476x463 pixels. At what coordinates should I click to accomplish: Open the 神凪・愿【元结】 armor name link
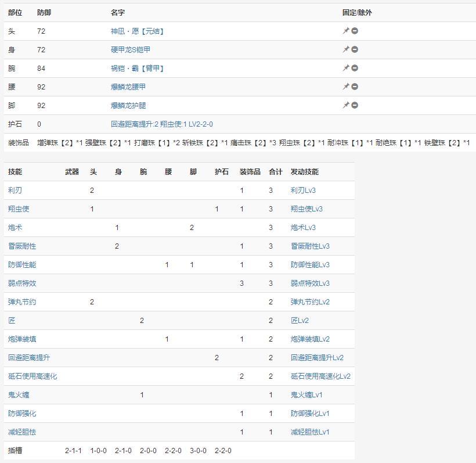coord(137,31)
